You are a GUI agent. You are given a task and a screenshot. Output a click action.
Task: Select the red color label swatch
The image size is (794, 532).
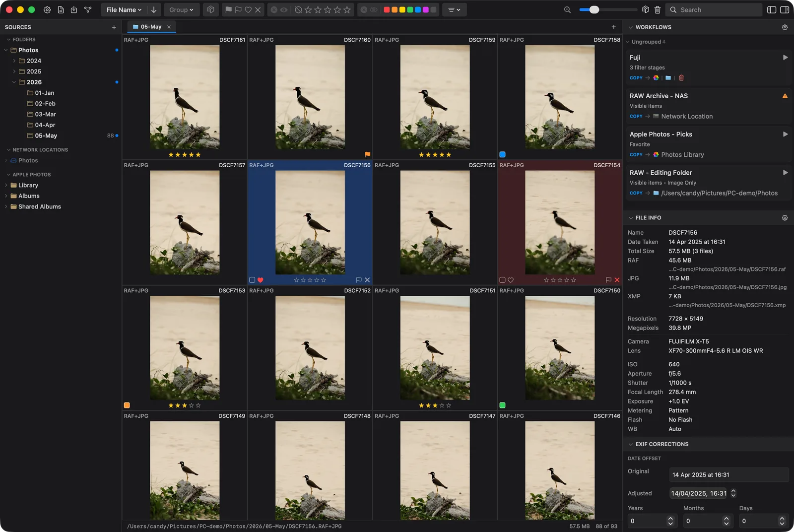387,10
